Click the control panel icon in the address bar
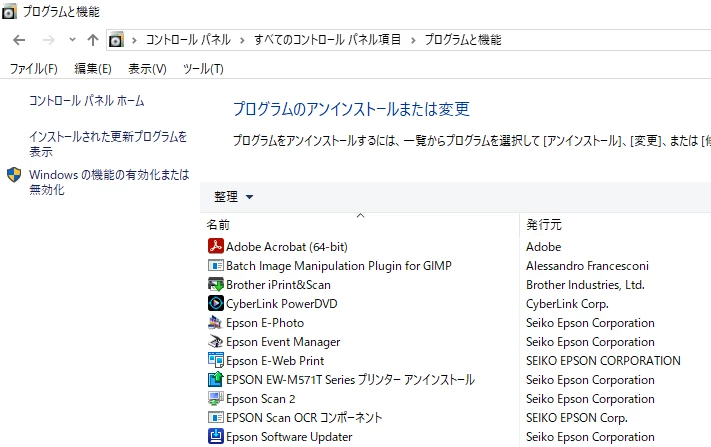The image size is (711, 447). coord(116,40)
